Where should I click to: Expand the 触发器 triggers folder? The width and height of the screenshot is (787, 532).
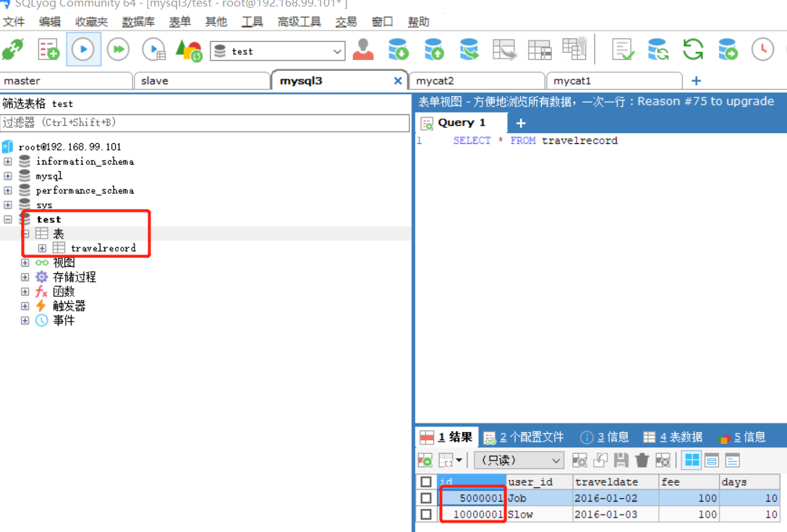tap(25, 306)
